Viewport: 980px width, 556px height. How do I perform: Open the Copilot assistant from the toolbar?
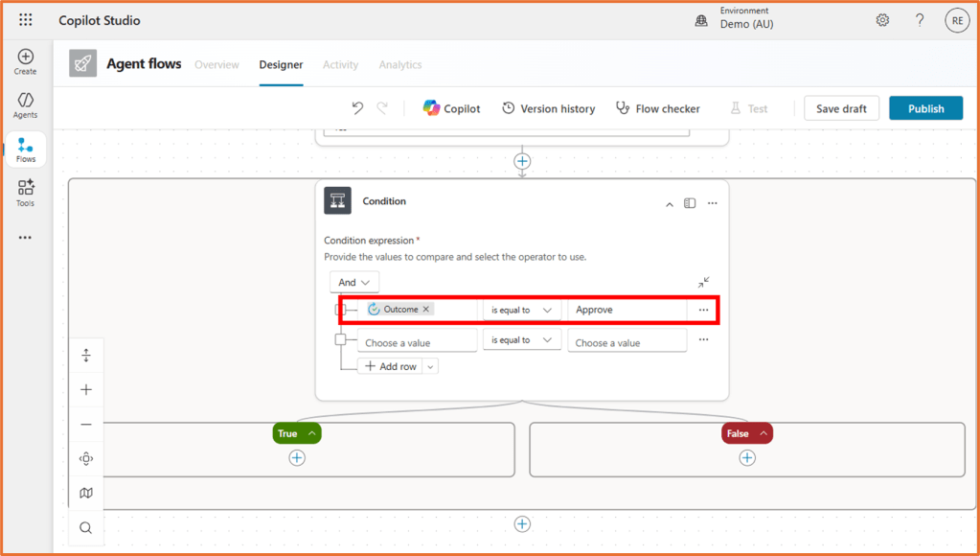(451, 107)
